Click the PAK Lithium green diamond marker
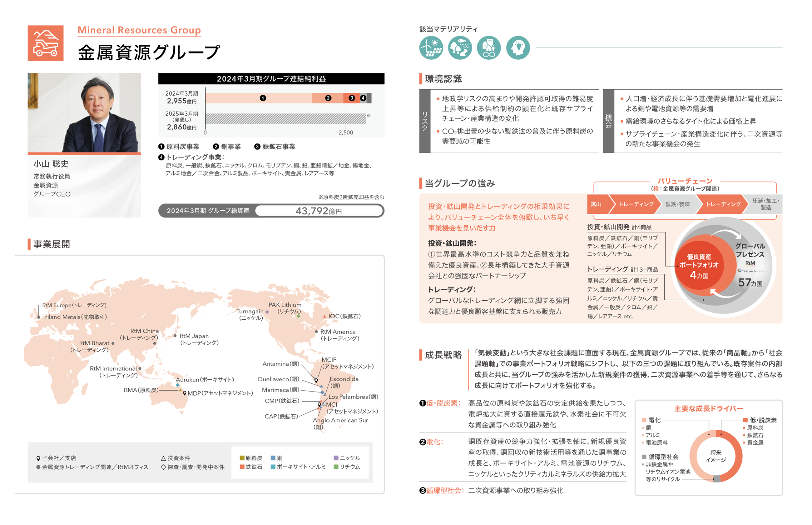 coord(298,316)
